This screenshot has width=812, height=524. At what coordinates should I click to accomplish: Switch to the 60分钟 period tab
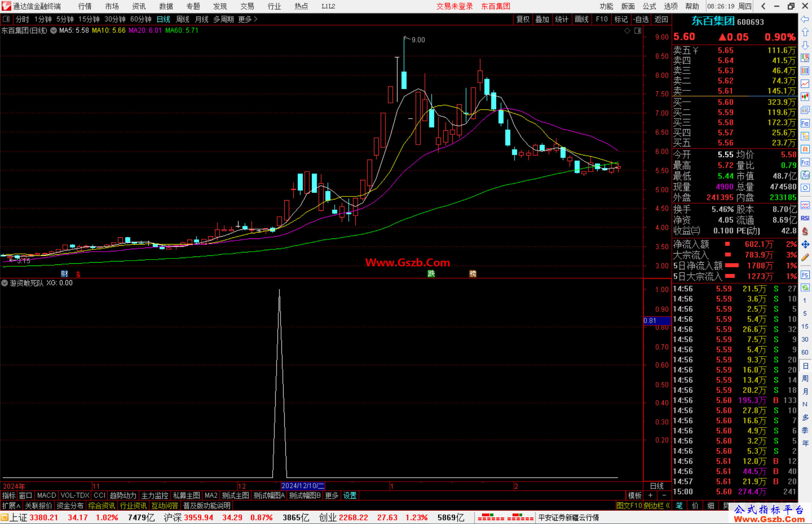point(141,19)
